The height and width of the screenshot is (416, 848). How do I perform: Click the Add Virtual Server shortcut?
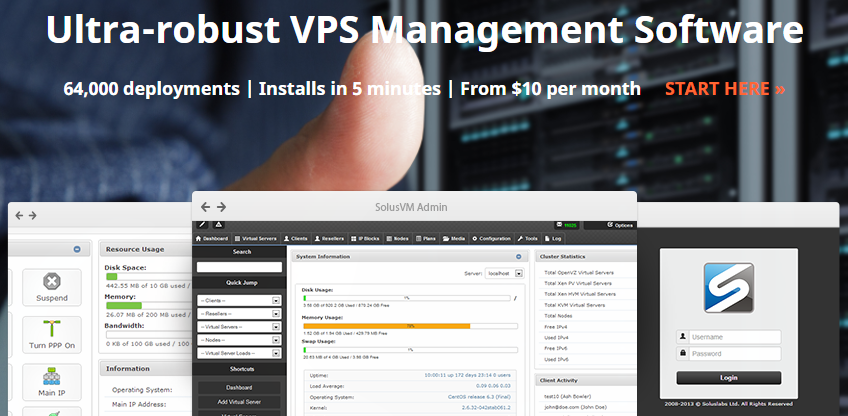click(x=239, y=402)
